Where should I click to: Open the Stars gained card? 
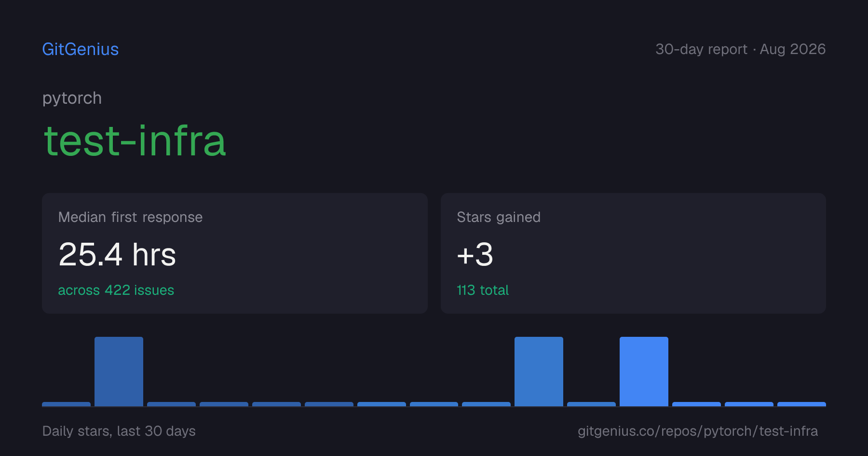(633, 253)
